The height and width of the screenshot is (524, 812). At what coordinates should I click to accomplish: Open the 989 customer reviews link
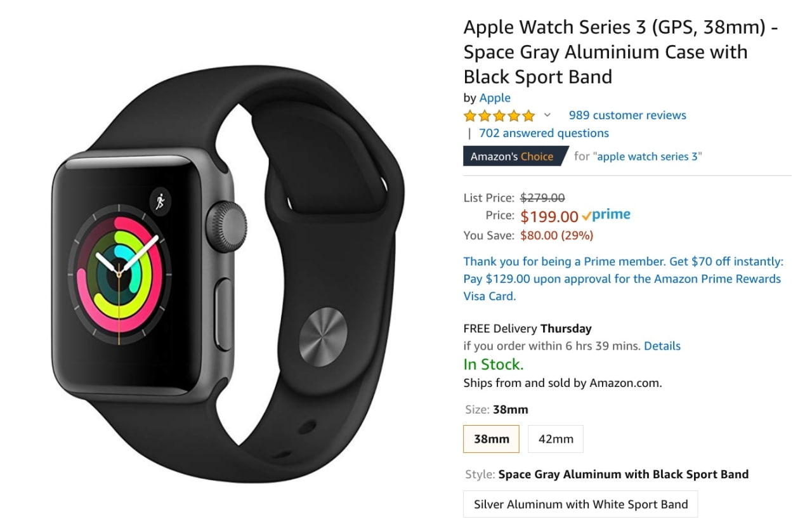(627, 115)
